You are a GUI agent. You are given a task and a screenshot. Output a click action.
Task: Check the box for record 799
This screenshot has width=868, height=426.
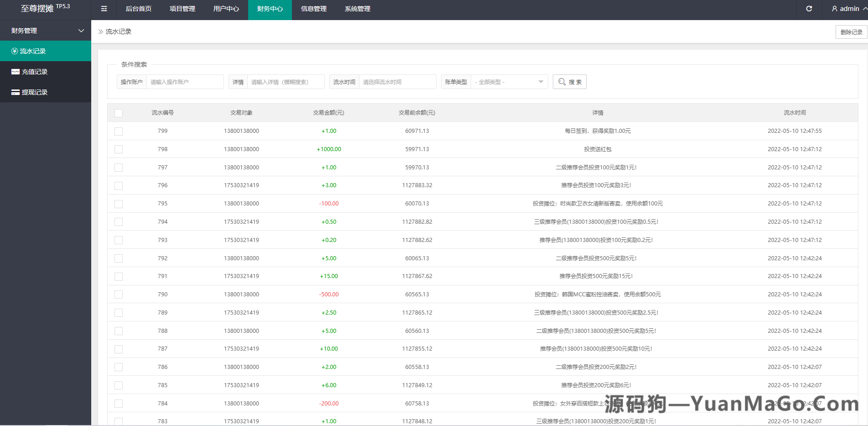(119, 131)
